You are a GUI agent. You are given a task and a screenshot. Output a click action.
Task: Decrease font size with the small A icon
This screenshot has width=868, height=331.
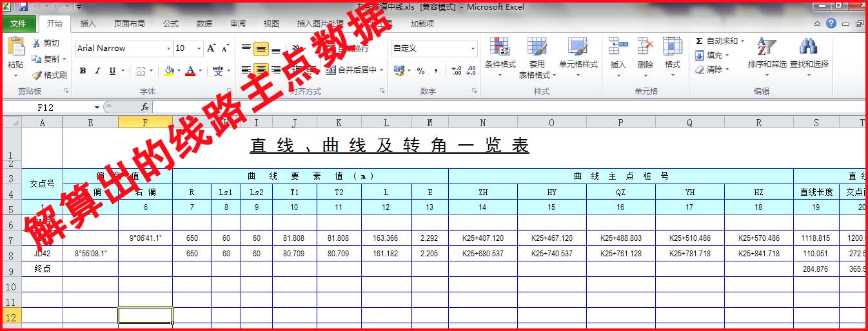225,48
